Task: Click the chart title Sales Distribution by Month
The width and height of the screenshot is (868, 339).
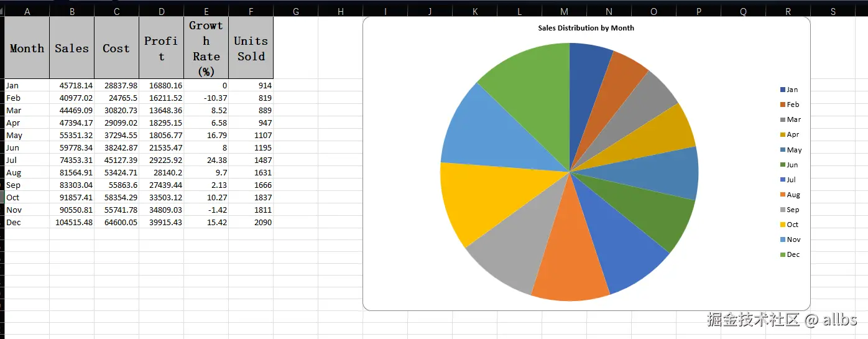Action: (x=586, y=28)
